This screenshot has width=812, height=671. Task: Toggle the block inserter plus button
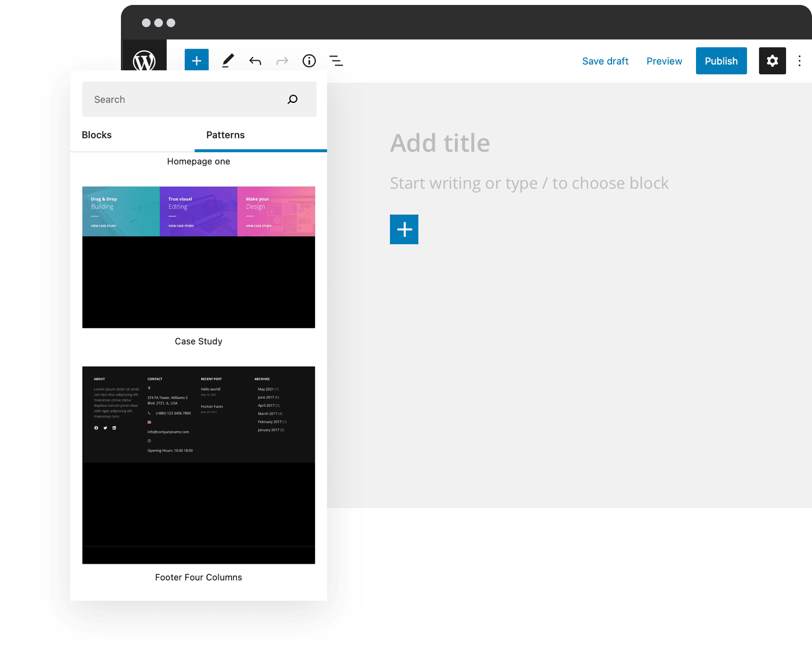click(197, 61)
